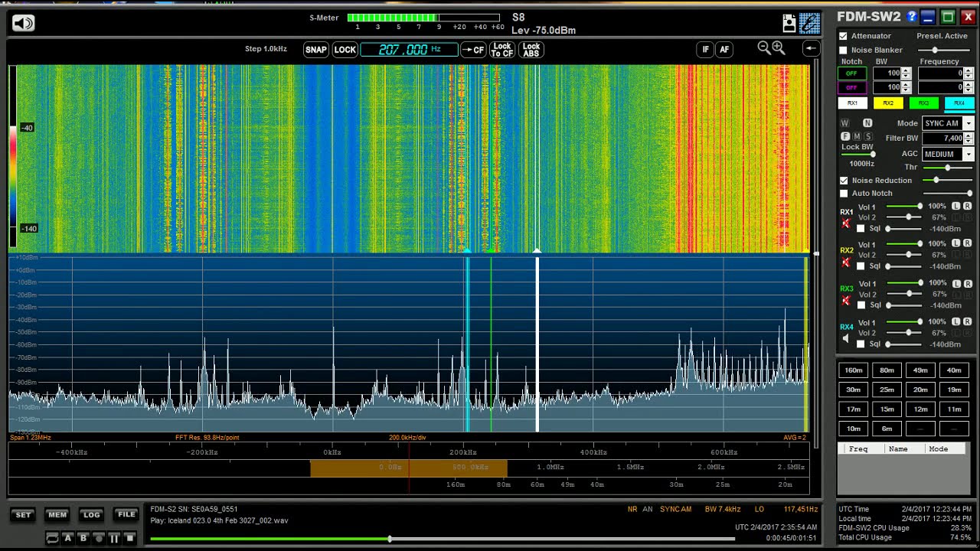Enable the Noise Blanker checkbox
The width and height of the screenshot is (980, 551).
tap(843, 50)
